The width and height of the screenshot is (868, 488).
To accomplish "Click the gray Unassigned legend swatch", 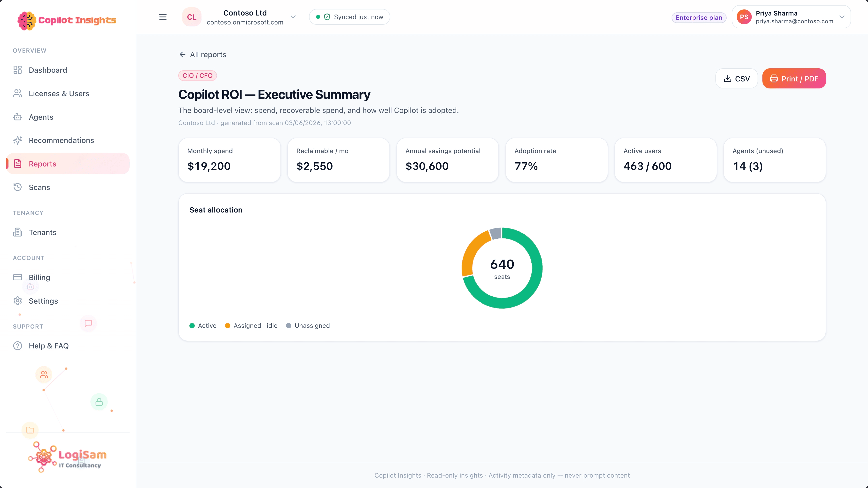I will pyautogui.click(x=289, y=326).
